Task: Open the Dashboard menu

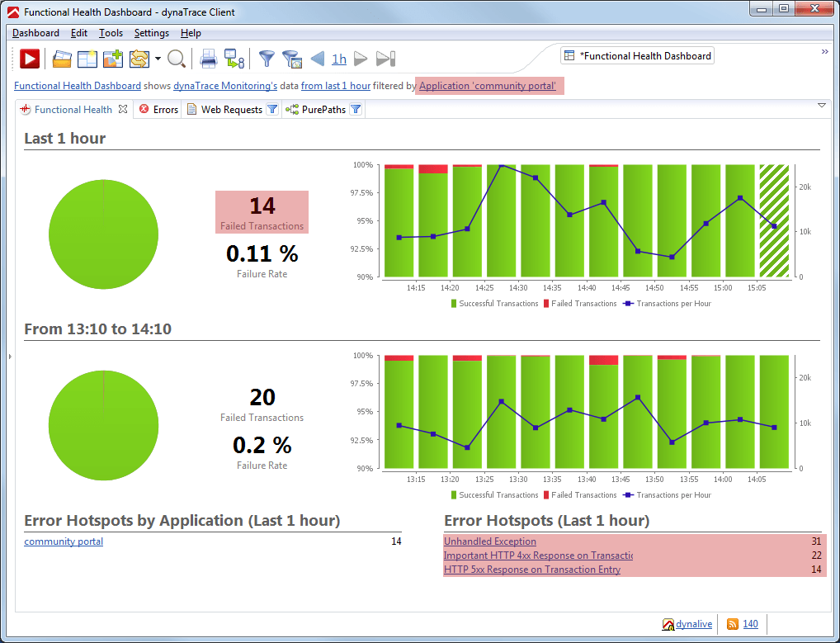Action: [x=35, y=33]
